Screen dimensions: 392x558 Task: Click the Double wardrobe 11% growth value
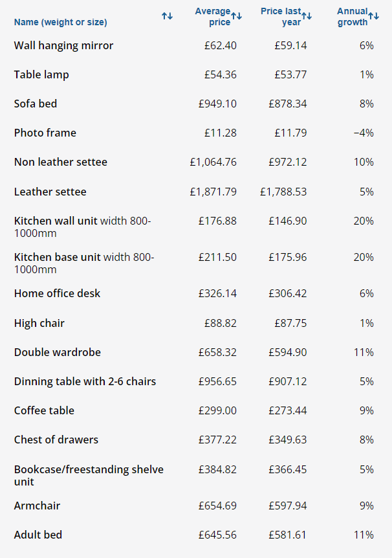(364, 352)
